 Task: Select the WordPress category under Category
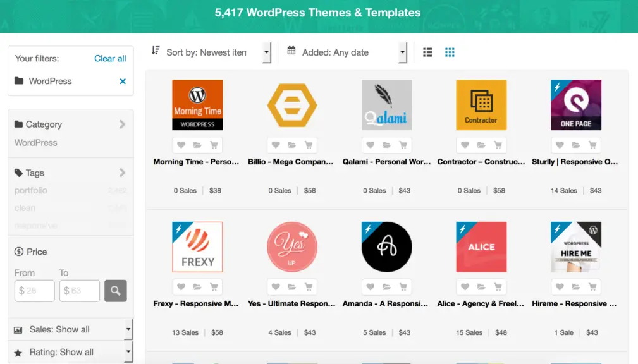point(36,143)
